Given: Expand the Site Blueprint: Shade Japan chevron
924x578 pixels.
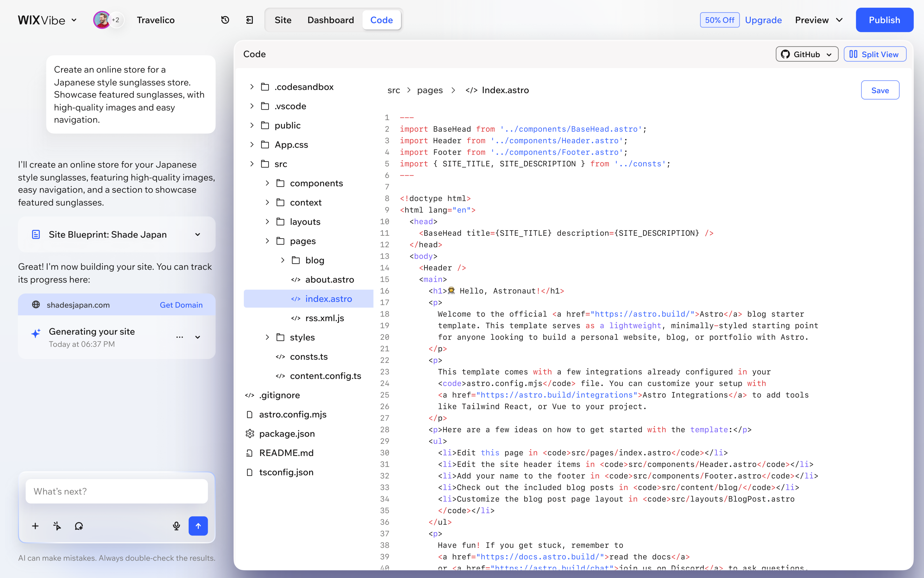Looking at the screenshot, I should tap(198, 234).
